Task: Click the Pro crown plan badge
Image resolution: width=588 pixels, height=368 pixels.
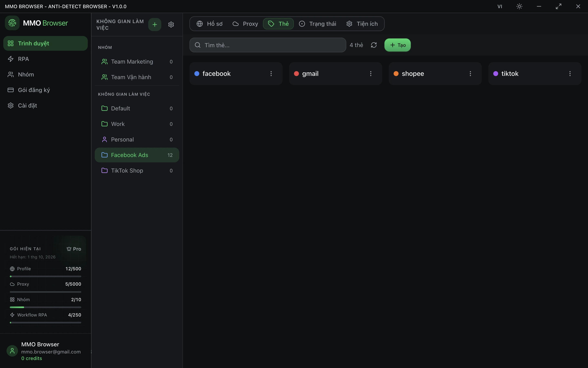Action: [x=74, y=249]
